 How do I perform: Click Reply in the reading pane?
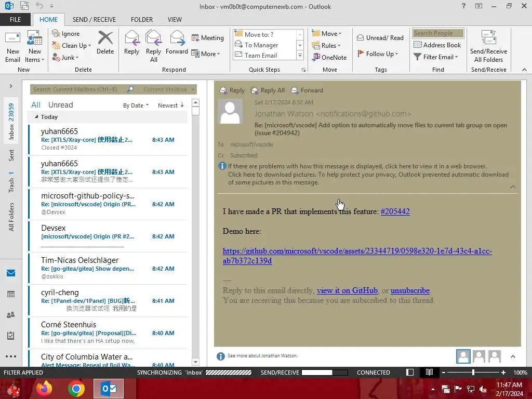pos(232,90)
